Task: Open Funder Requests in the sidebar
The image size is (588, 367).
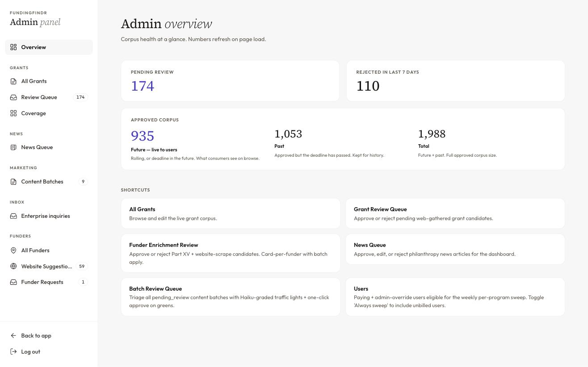Action: (x=49, y=282)
